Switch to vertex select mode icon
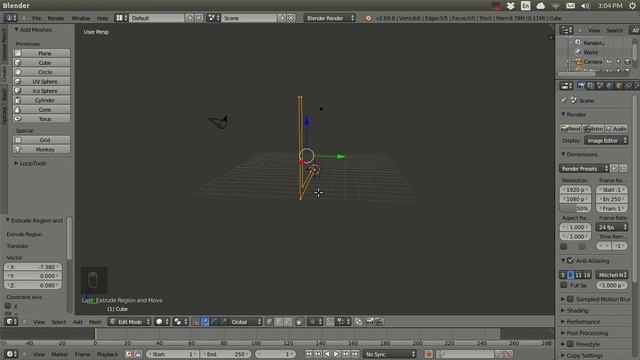This screenshot has width=640, height=360. coord(269,322)
